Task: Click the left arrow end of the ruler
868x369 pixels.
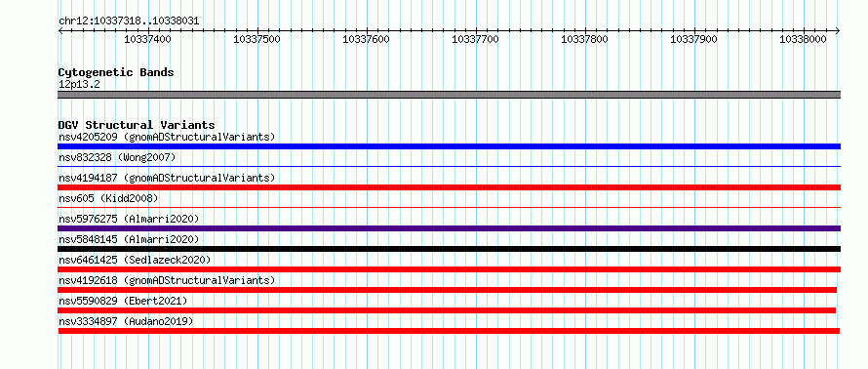Action: coord(60,31)
